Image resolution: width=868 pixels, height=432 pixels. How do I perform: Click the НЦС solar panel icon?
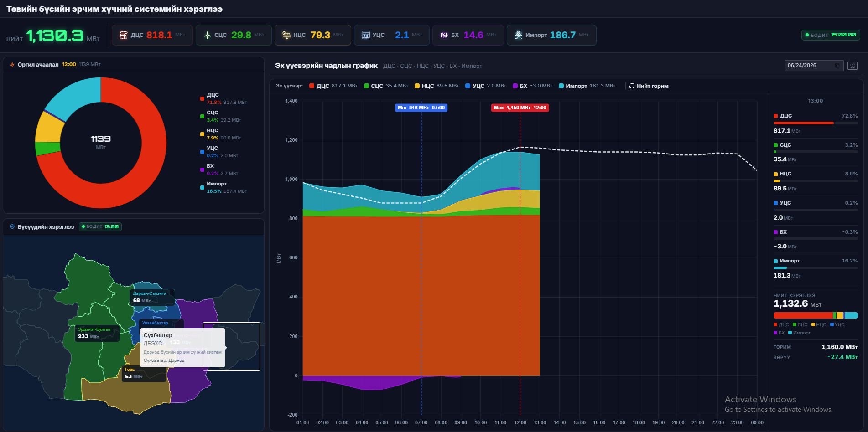click(286, 35)
